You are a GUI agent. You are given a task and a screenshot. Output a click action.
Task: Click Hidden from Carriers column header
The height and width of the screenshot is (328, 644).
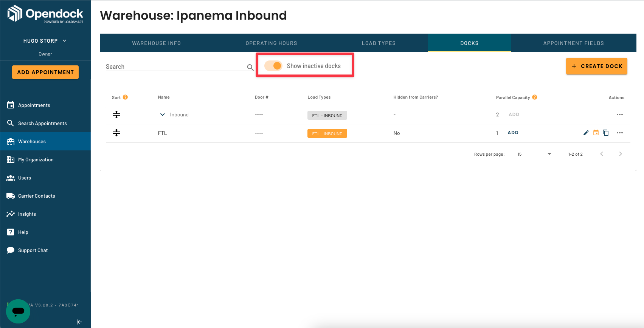pyautogui.click(x=416, y=97)
